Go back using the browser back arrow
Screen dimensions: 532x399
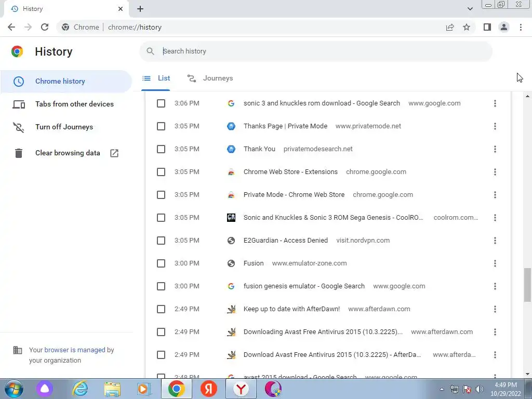click(x=11, y=27)
